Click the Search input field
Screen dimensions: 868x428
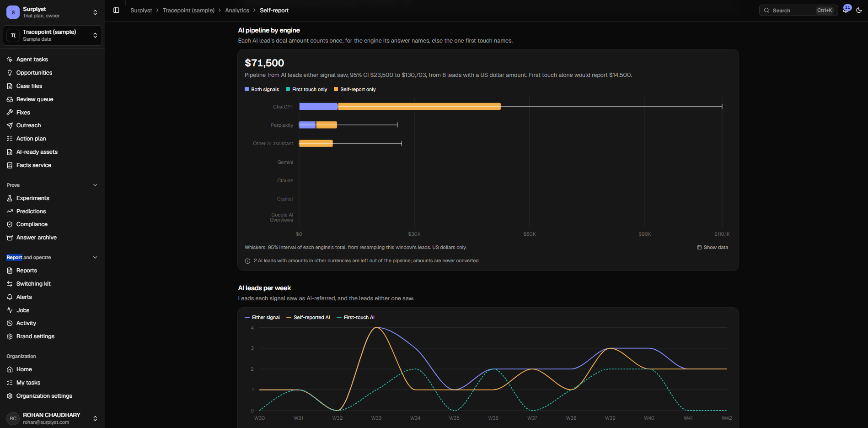pos(798,11)
